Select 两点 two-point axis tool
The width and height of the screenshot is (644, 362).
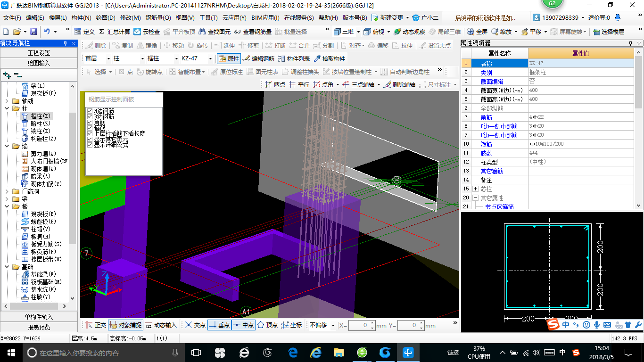click(275, 85)
